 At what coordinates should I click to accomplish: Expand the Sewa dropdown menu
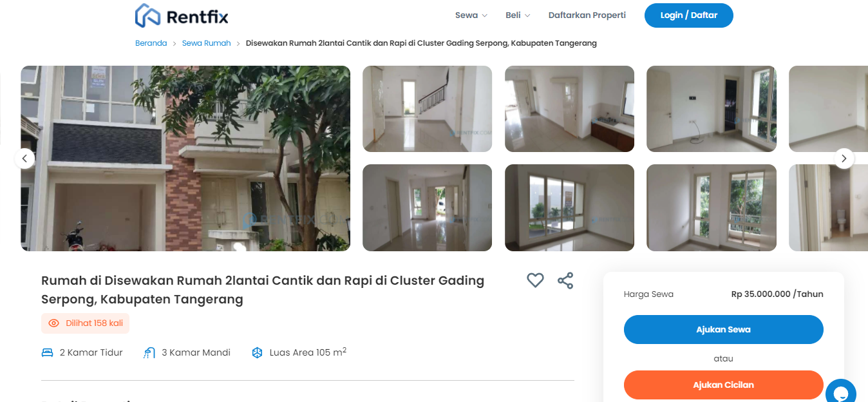(471, 15)
